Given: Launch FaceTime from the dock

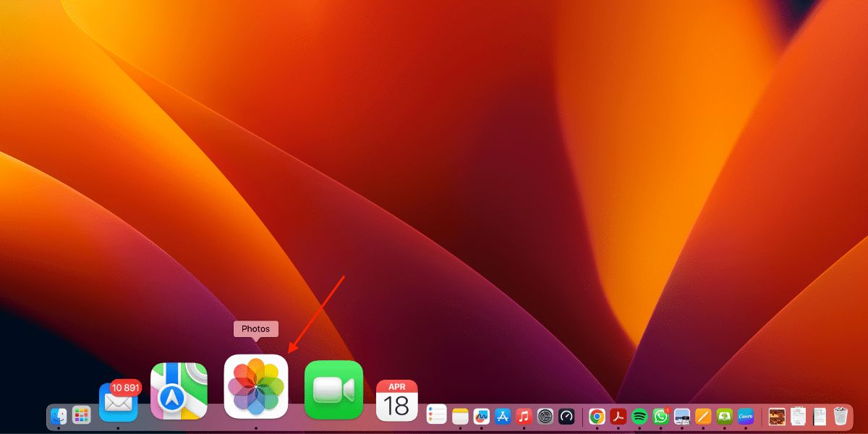Looking at the screenshot, I should (x=333, y=390).
